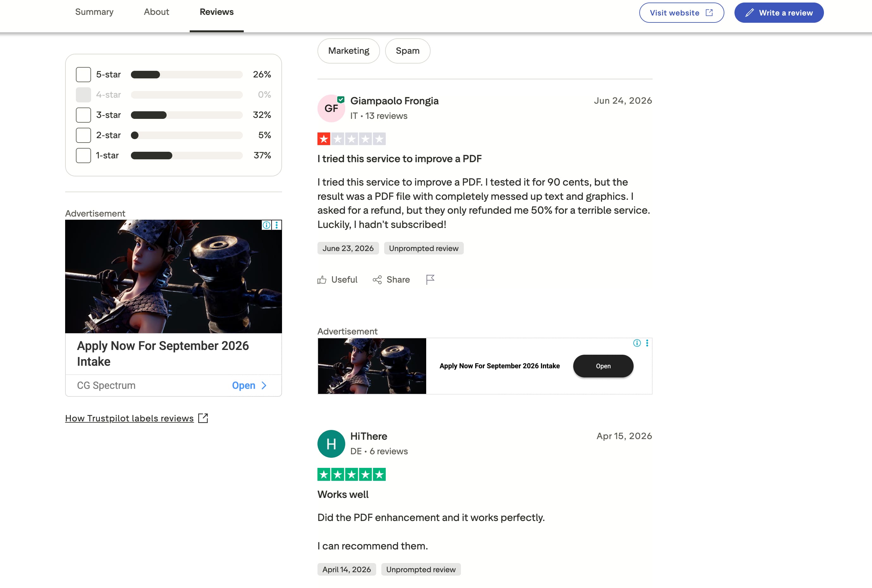Click the Write a review button
872x588 pixels.
point(779,13)
